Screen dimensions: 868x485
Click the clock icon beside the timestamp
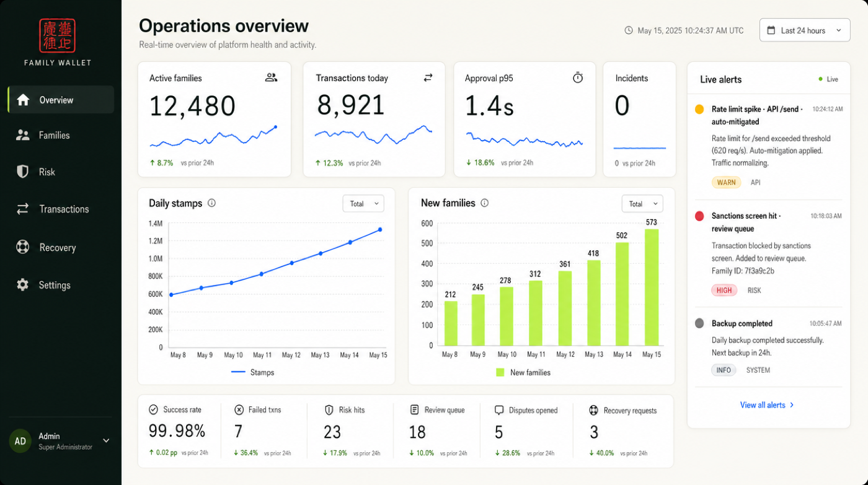coord(629,30)
